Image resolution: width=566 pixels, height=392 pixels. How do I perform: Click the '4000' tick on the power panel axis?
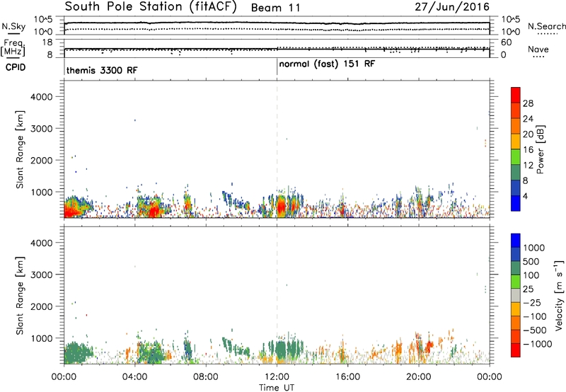coord(42,97)
